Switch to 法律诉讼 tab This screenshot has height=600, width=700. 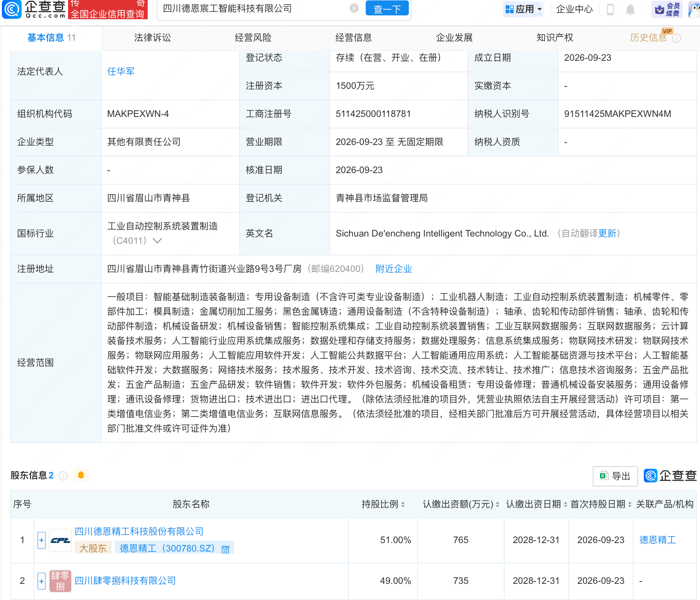point(152,38)
